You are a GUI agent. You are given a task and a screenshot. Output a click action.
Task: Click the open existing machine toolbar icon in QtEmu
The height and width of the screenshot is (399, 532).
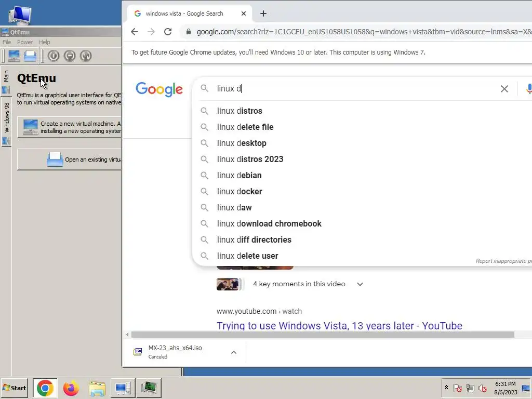pos(30,56)
